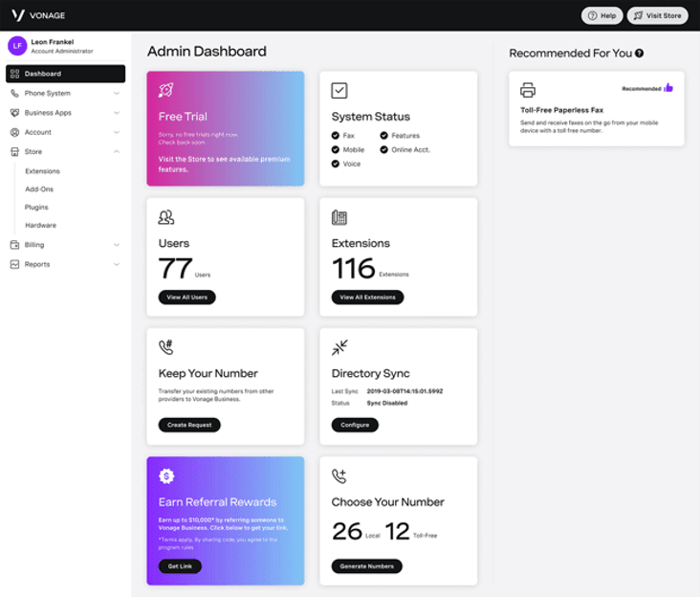Select Dashboard in the sidebar
The width and height of the screenshot is (700, 597).
coord(65,74)
